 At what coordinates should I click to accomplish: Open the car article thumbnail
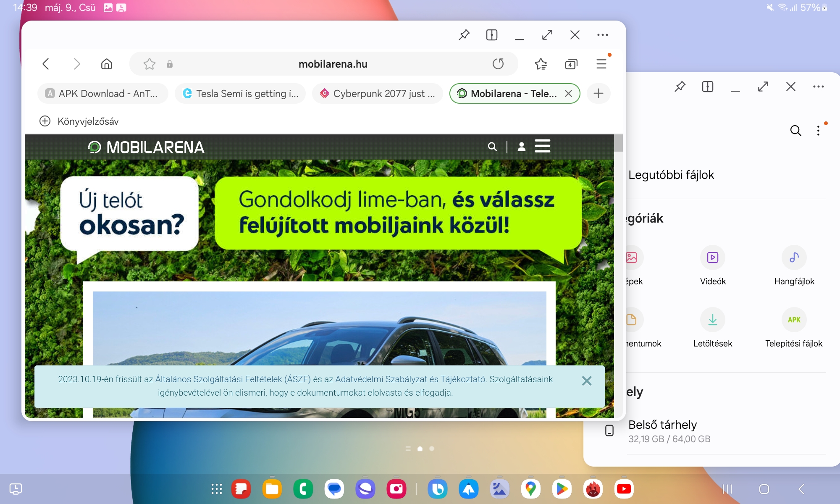pos(319,328)
